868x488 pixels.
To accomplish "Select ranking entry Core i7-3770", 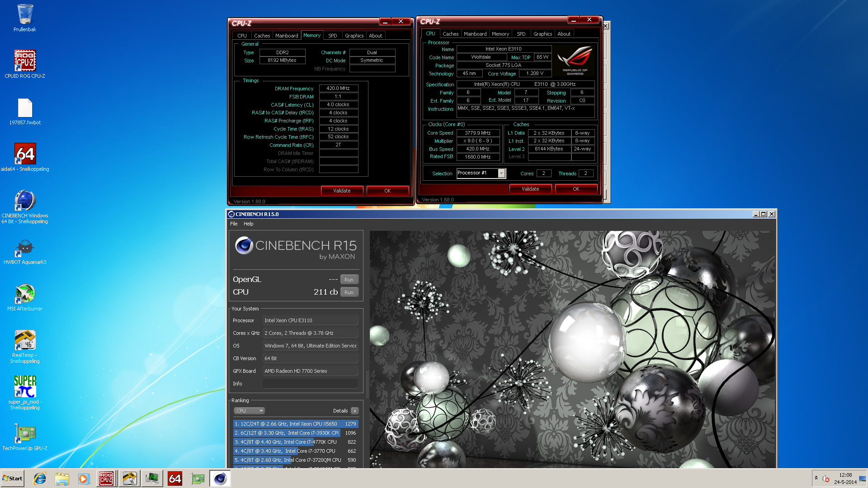I will (x=296, y=451).
